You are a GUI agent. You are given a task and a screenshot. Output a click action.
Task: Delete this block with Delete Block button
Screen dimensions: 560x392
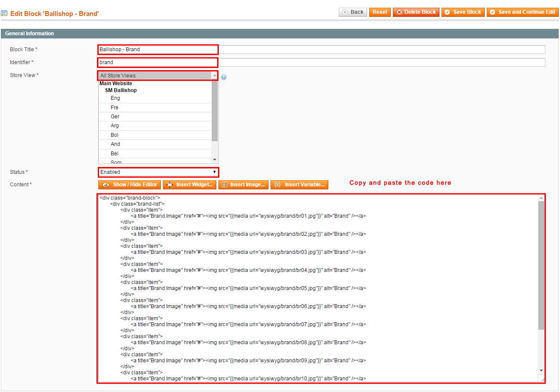[x=416, y=12]
